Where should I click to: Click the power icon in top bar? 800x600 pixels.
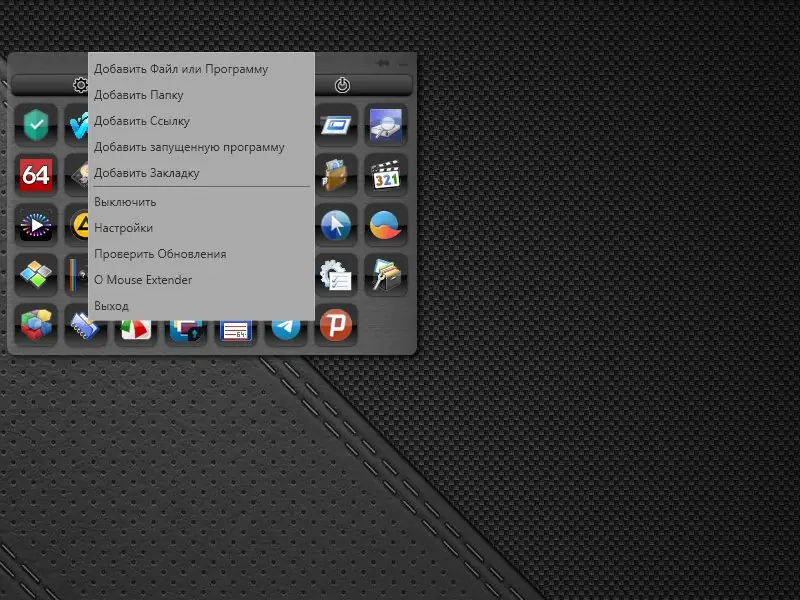(x=342, y=85)
